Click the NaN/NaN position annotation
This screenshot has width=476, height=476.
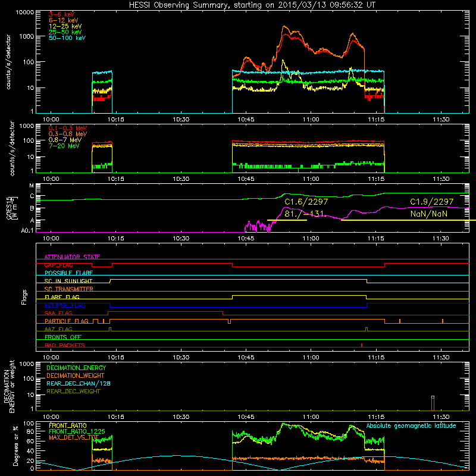429,214
